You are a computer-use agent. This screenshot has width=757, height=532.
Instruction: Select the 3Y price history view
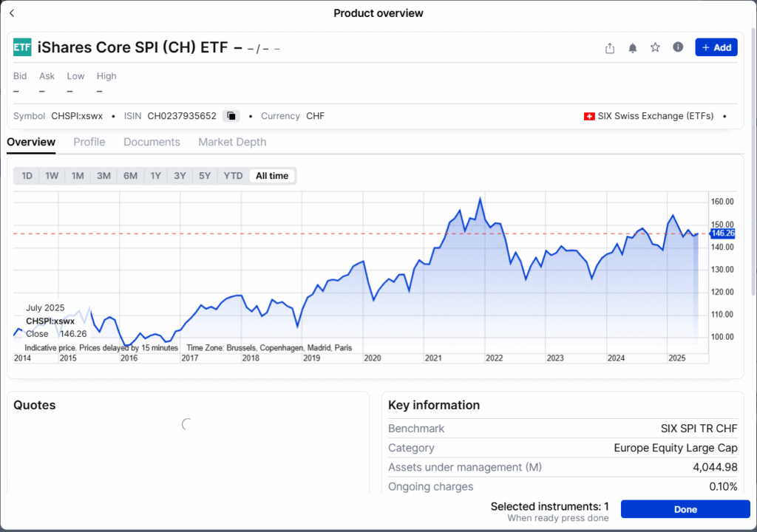(x=180, y=176)
